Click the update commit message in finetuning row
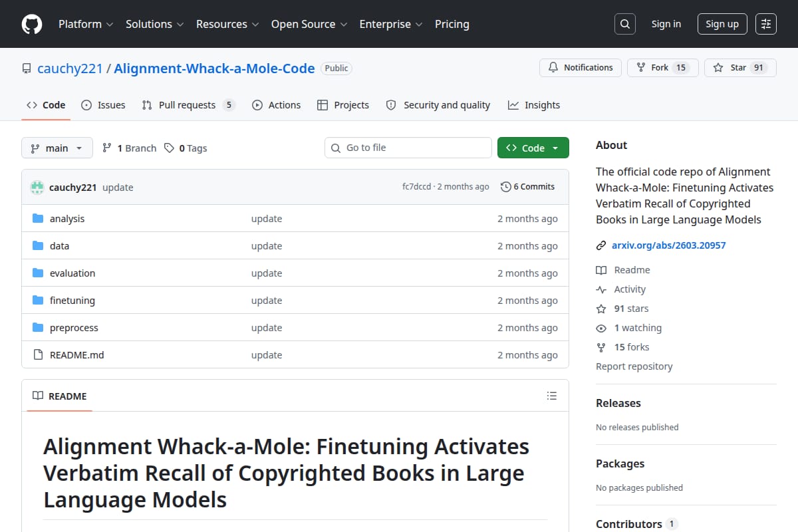This screenshot has width=798, height=532. point(267,301)
